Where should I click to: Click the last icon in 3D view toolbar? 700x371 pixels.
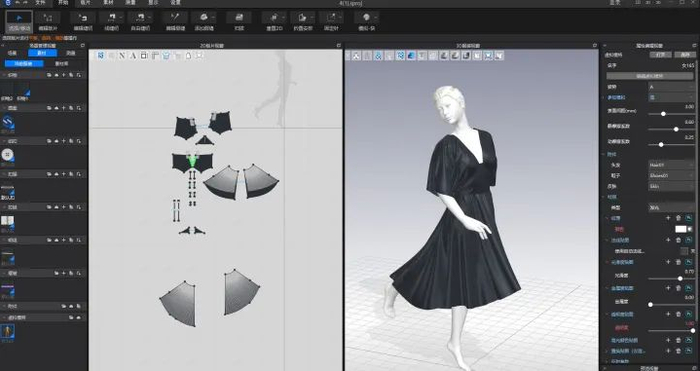coord(499,56)
